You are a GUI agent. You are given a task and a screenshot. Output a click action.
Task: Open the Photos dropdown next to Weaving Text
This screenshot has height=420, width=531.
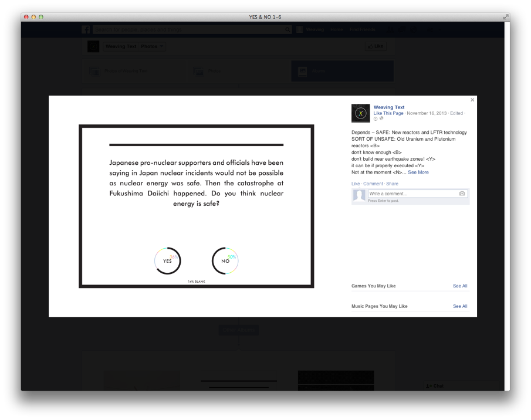click(151, 46)
